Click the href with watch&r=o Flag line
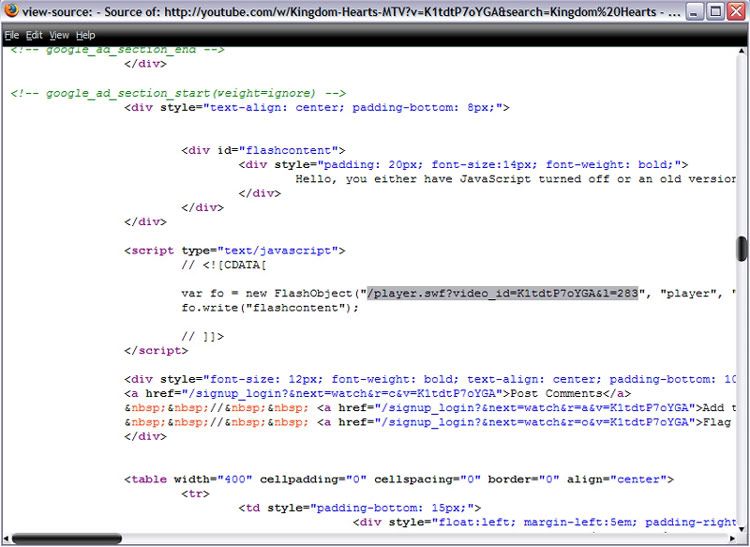 click(x=428, y=423)
